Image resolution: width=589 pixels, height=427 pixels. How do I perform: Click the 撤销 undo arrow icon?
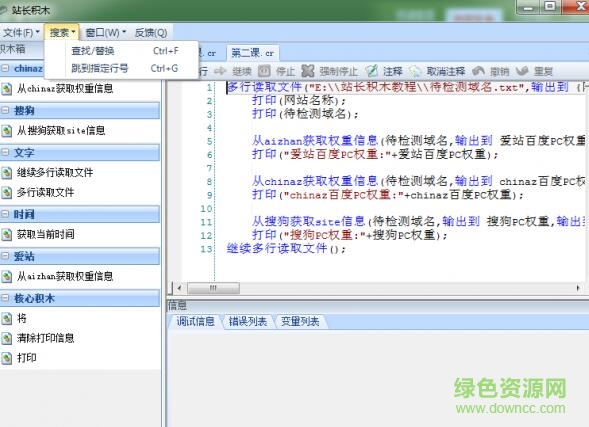tap(478, 71)
